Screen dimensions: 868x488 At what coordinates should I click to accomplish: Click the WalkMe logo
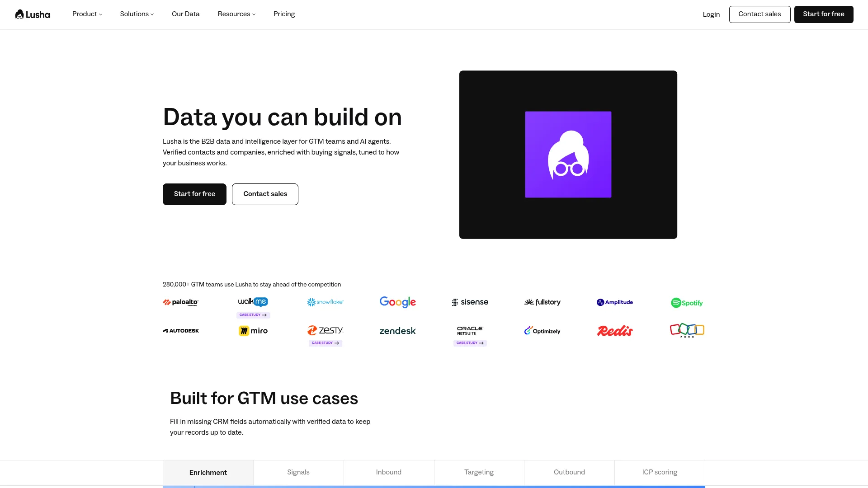253,301
